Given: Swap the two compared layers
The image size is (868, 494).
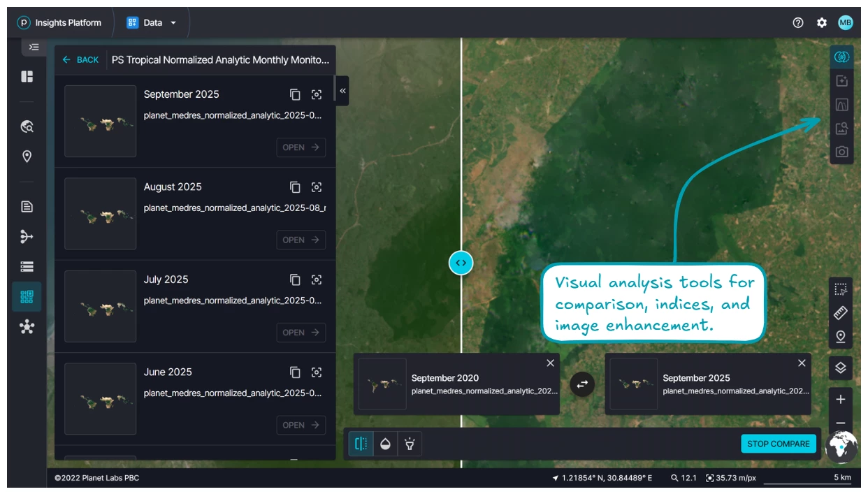Looking at the screenshot, I should pyautogui.click(x=582, y=384).
